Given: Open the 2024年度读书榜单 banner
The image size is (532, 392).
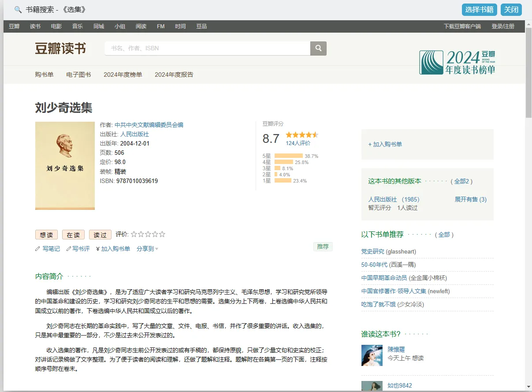Looking at the screenshot, I should coord(457,62).
